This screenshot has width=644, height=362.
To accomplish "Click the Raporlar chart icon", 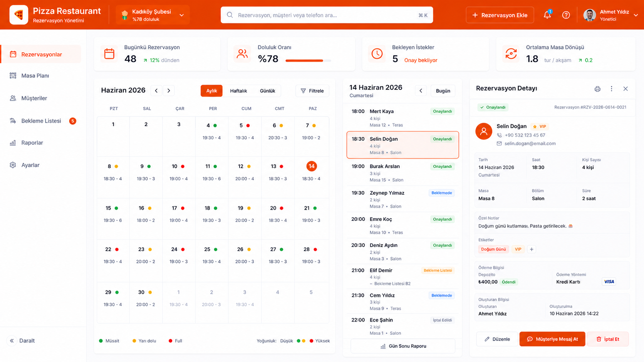I will pyautogui.click(x=13, y=143).
